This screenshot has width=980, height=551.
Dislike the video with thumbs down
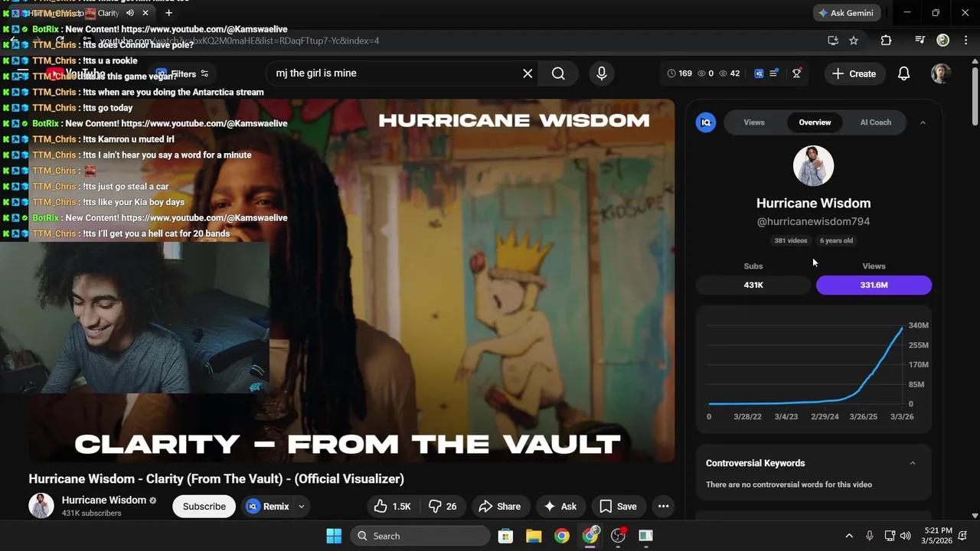click(443, 507)
